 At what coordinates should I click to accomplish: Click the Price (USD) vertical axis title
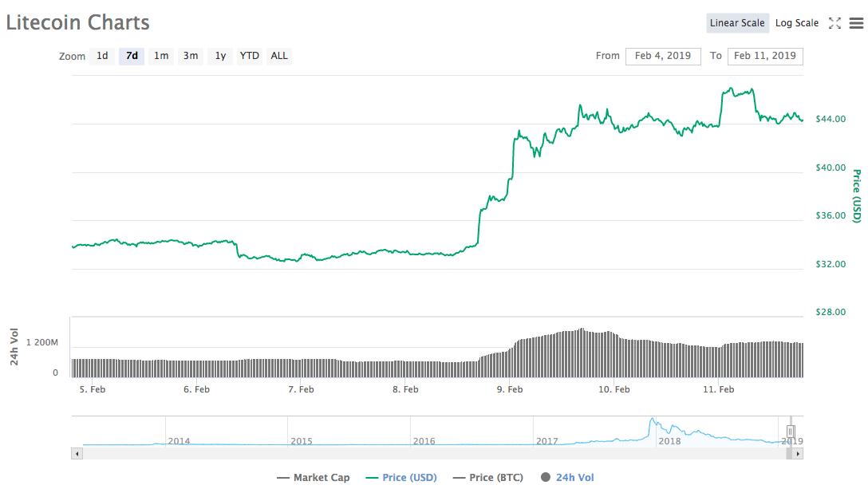[857, 196]
